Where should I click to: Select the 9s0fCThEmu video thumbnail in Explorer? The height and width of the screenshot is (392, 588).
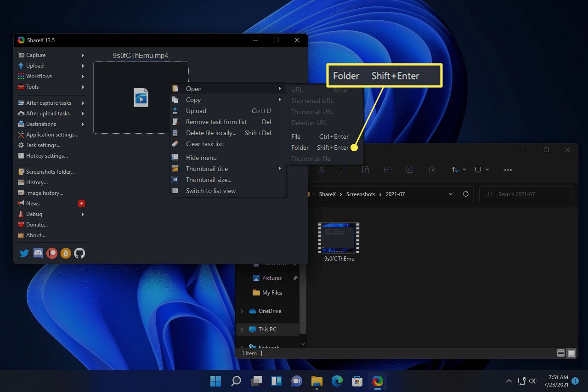click(339, 238)
